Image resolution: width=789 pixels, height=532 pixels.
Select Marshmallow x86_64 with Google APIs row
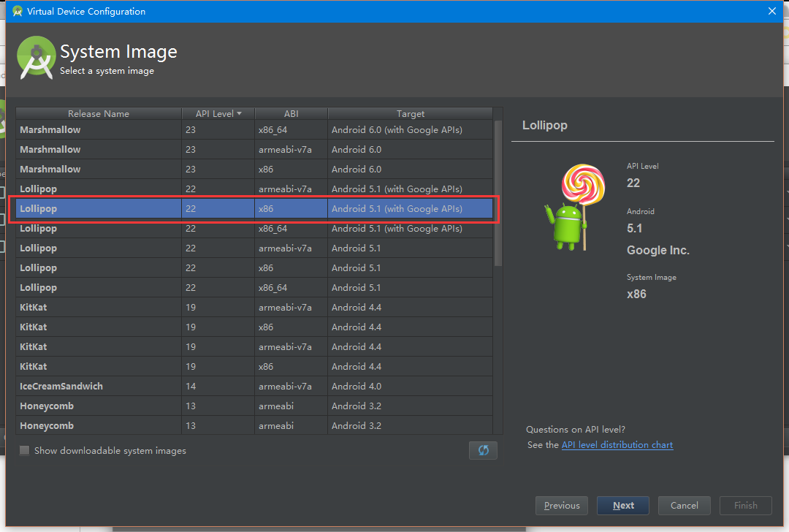254,130
